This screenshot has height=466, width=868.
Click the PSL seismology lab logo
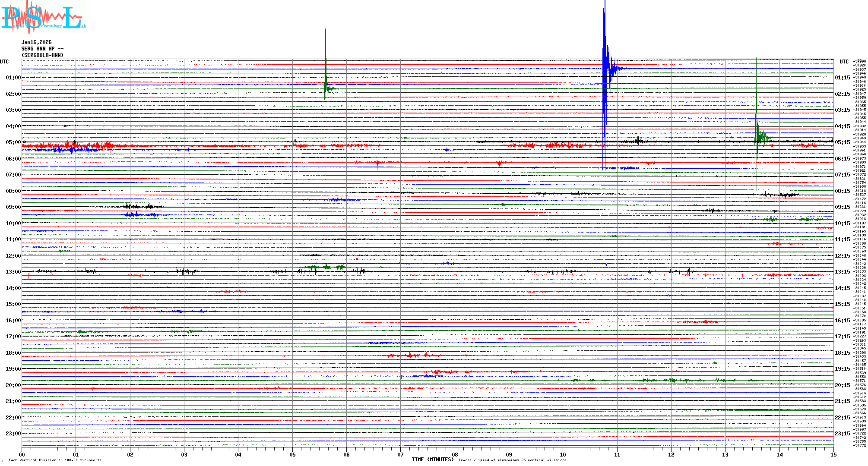pos(43,17)
